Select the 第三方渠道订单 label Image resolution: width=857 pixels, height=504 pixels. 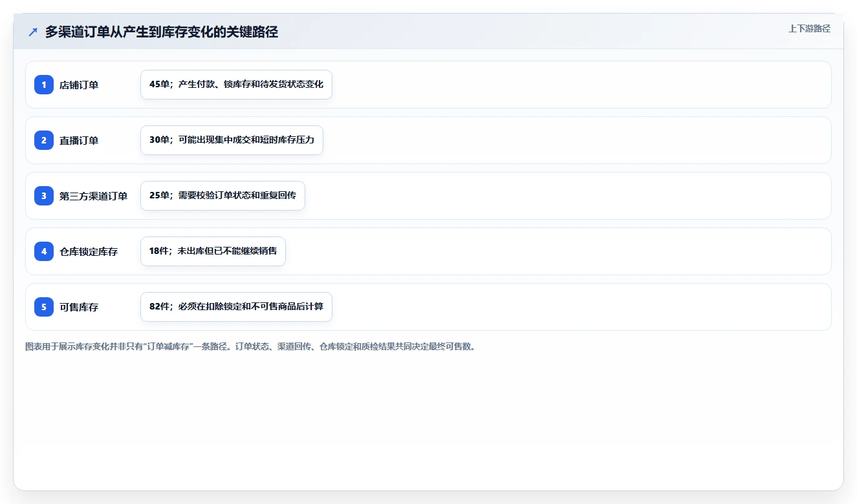94,196
